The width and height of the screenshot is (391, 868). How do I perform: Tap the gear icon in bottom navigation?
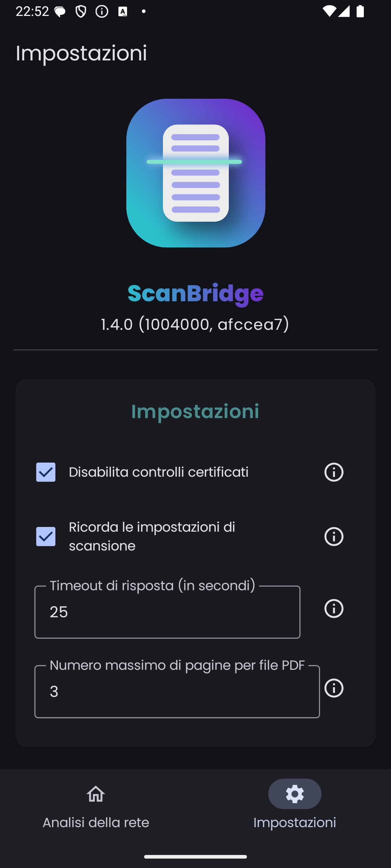tap(295, 794)
